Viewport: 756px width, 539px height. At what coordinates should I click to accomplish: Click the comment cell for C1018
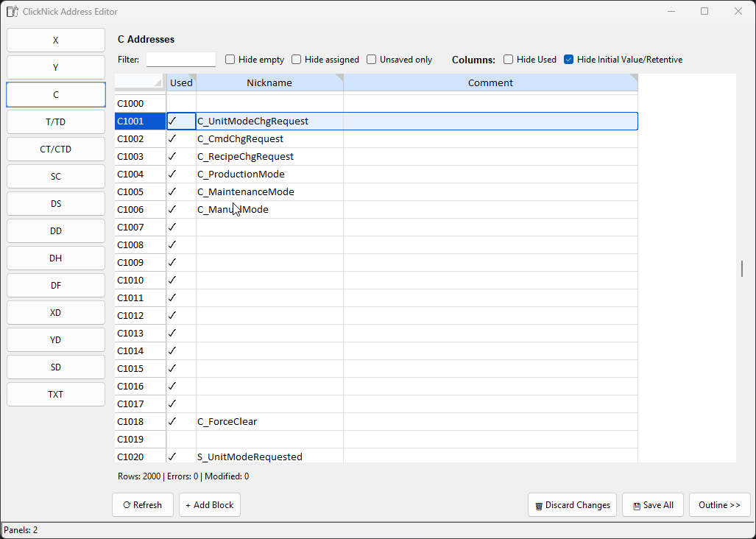point(490,421)
